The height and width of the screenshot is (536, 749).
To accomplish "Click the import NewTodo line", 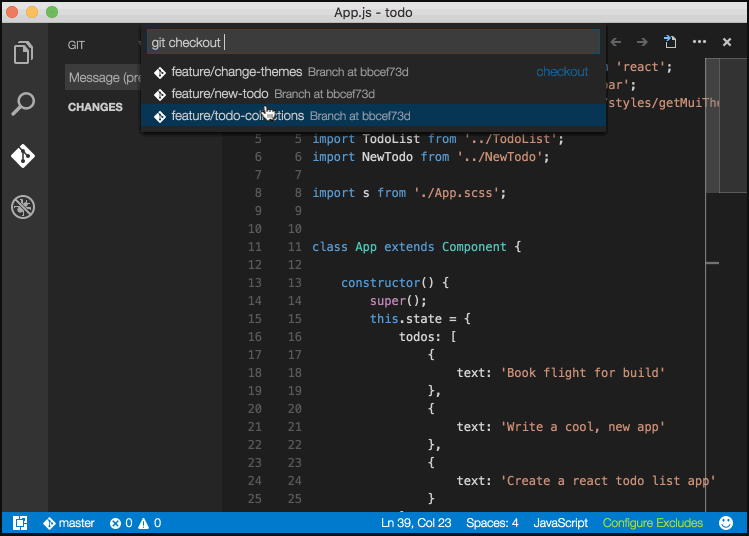I will 431,157.
